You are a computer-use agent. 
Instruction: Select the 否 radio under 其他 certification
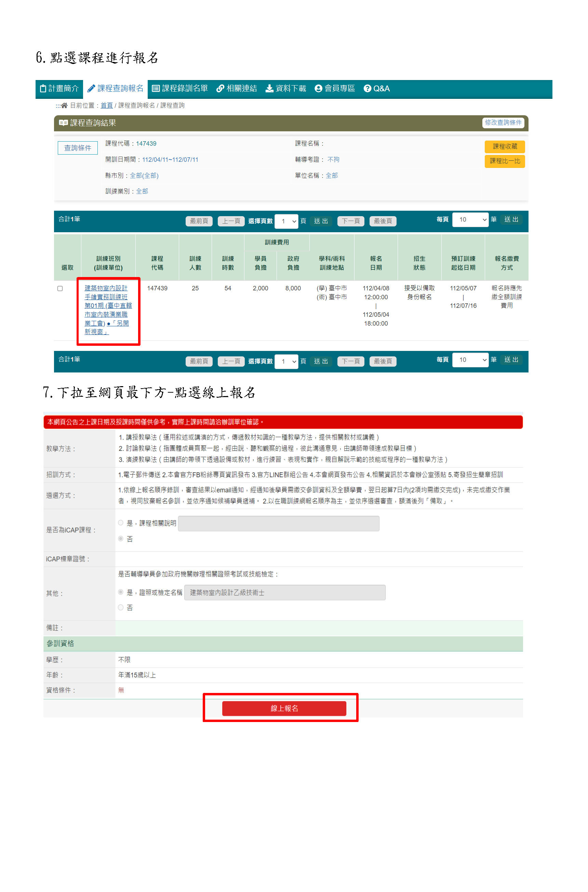121,607
